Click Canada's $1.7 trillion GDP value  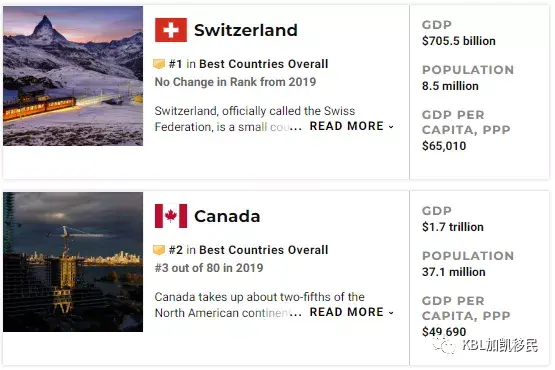pos(453,227)
